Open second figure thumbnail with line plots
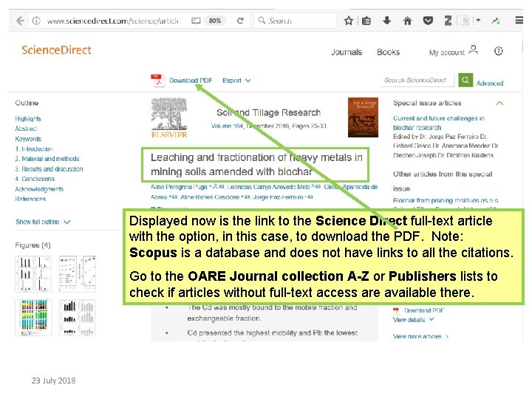 [x=77, y=274]
